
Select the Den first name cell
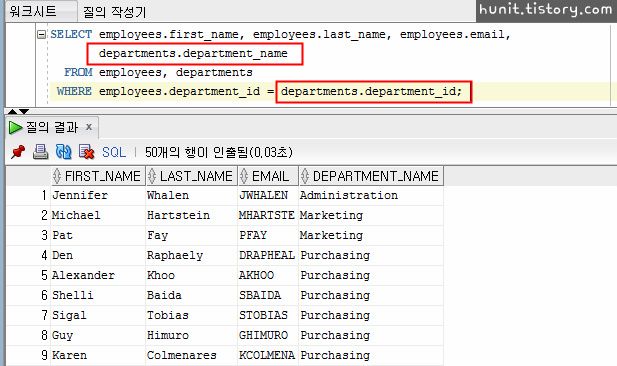point(98,255)
